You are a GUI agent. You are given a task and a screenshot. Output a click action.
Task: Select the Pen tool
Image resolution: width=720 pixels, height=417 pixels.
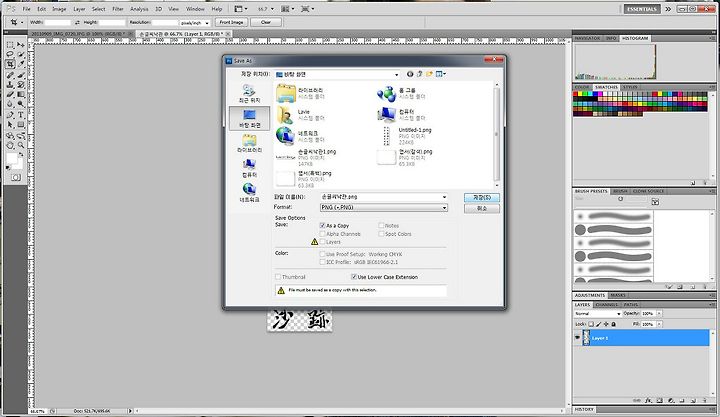pos(10,115)
